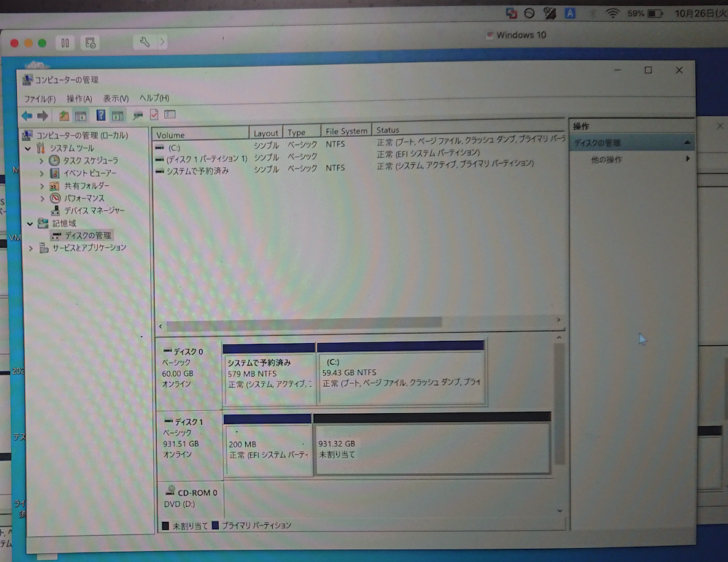This screenshot has height=562, width=728.
Task: Collapse the システム ツール tree node
Action: coord(28,149)
